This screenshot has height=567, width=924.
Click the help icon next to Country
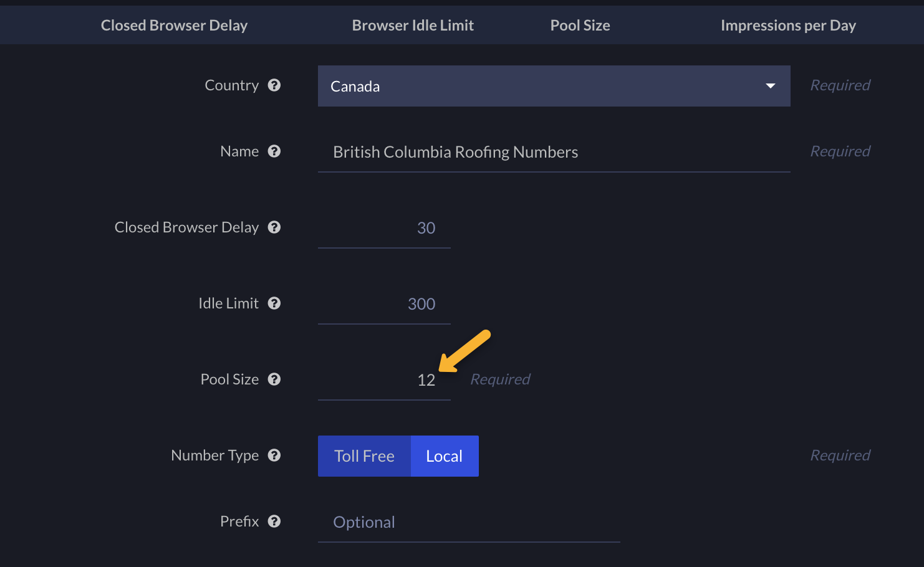click(x=274, y=85)
